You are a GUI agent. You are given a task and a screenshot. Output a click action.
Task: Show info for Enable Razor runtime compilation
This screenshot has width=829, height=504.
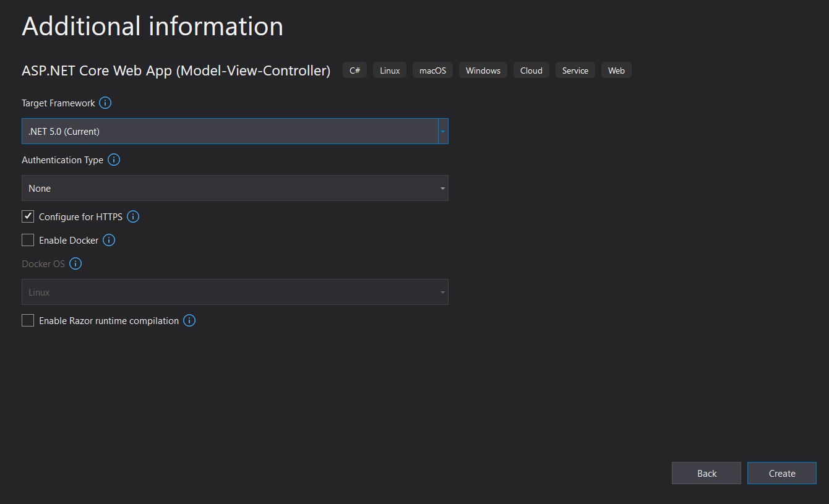189,320
